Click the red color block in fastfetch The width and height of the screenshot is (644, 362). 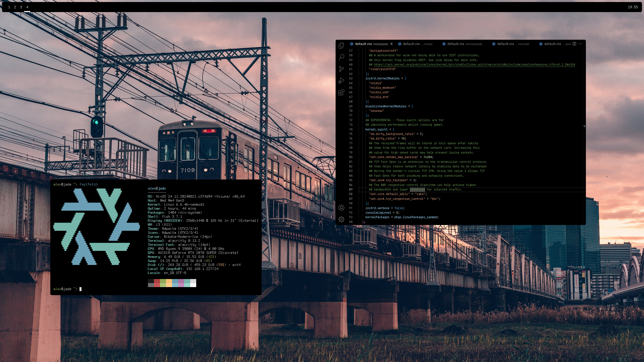tap(157, 283)
